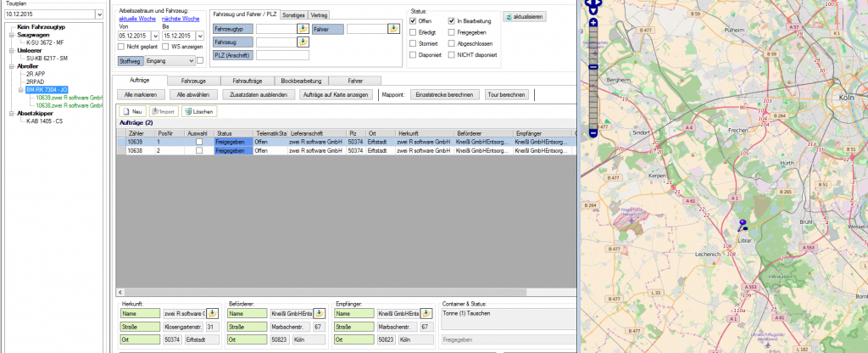Screen dimensions: 868x353
Task: Click the Herkunft name lookup icon
Action: click(x=213, y=314)
